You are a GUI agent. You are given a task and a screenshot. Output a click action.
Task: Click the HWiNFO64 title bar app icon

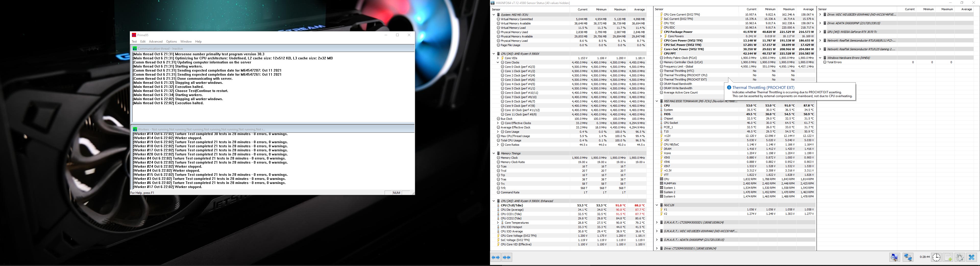coord(493,3)
